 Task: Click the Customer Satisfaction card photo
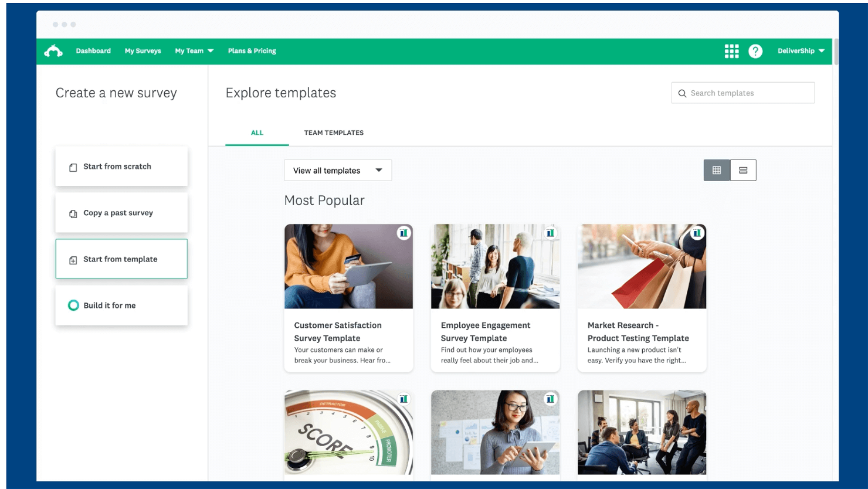[348, 266]
